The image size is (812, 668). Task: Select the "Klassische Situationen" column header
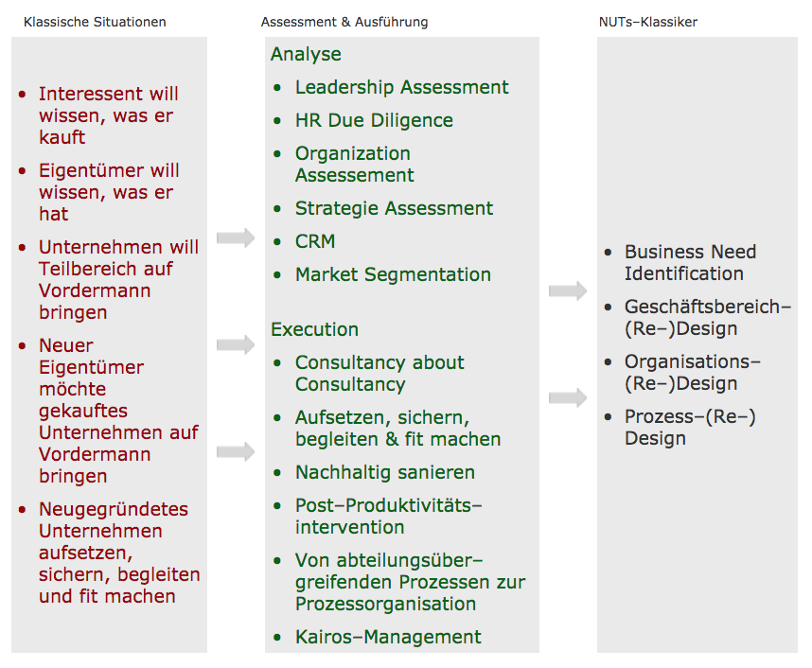95,22
